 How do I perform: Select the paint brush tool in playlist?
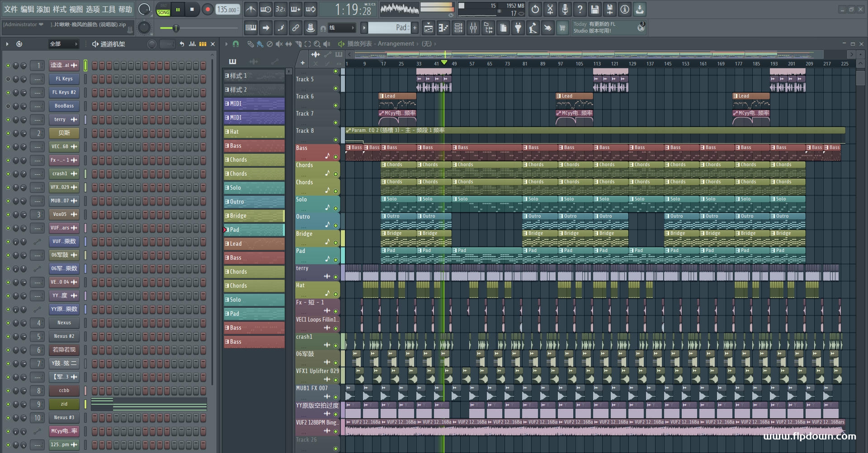click(x=260, y=44)
